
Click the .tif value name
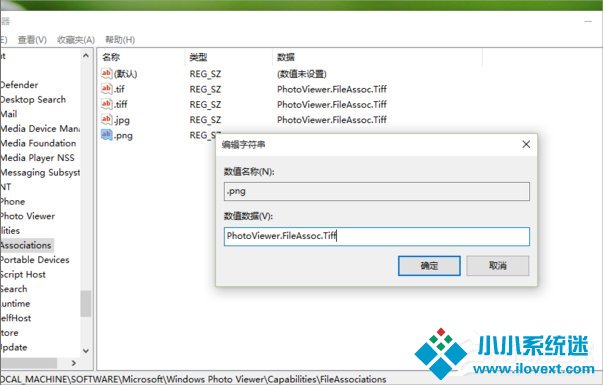[119, 89]
